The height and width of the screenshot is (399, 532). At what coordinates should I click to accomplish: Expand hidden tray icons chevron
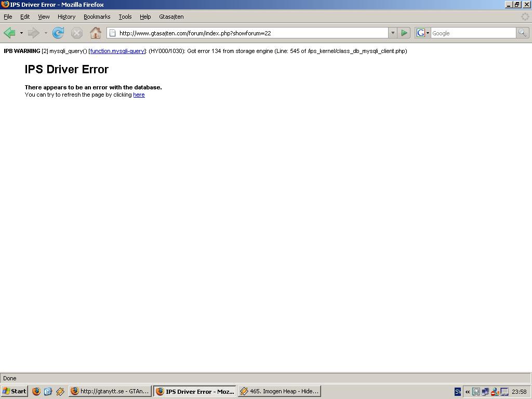click(468, 392)
